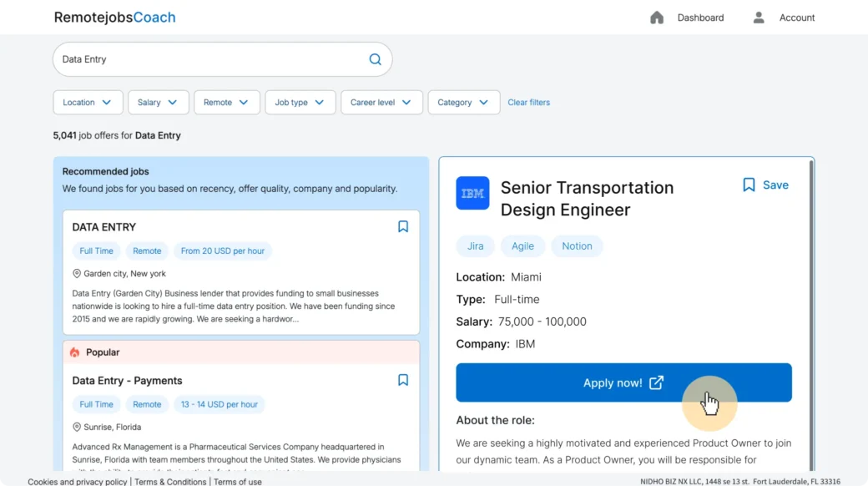Image resolution: width=868 pixels, height=486 pixels.
Task: Click location pin next to Sunrise, Florida
Action: (x=77, y=428)
